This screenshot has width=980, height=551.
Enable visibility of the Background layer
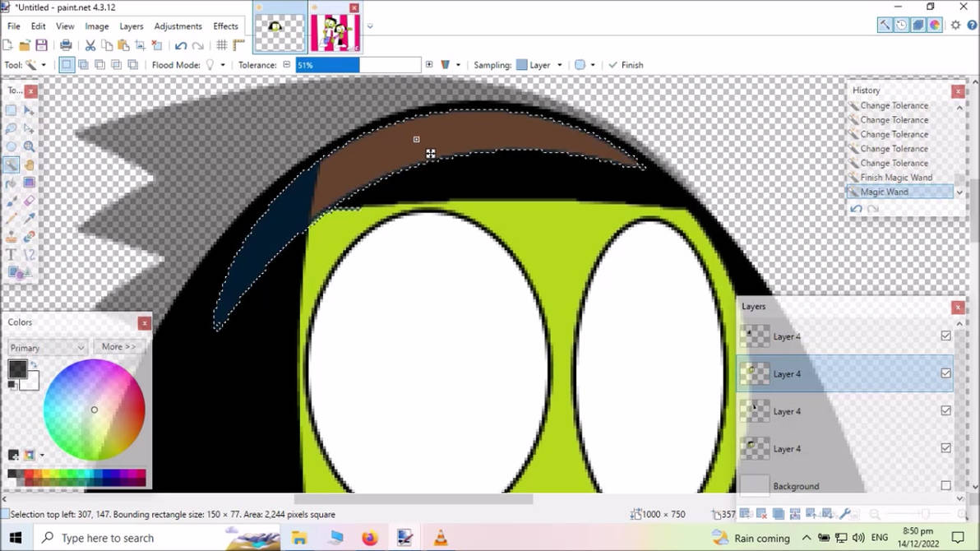(x=945, y=486)
